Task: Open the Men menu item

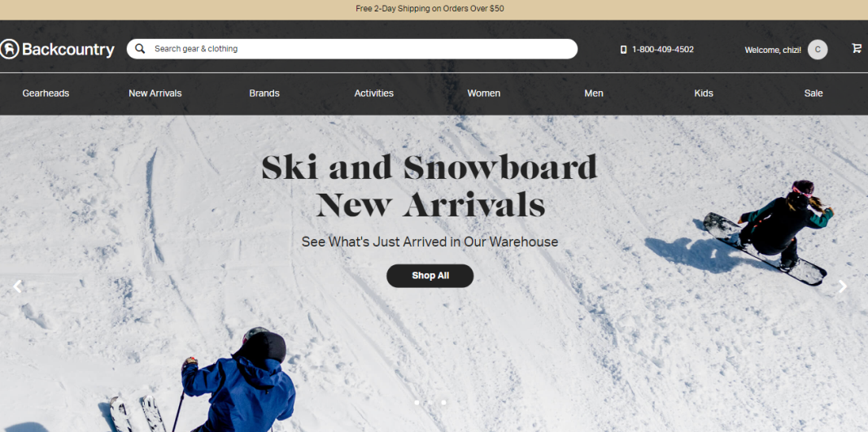Action: click(x=593, y=94)
